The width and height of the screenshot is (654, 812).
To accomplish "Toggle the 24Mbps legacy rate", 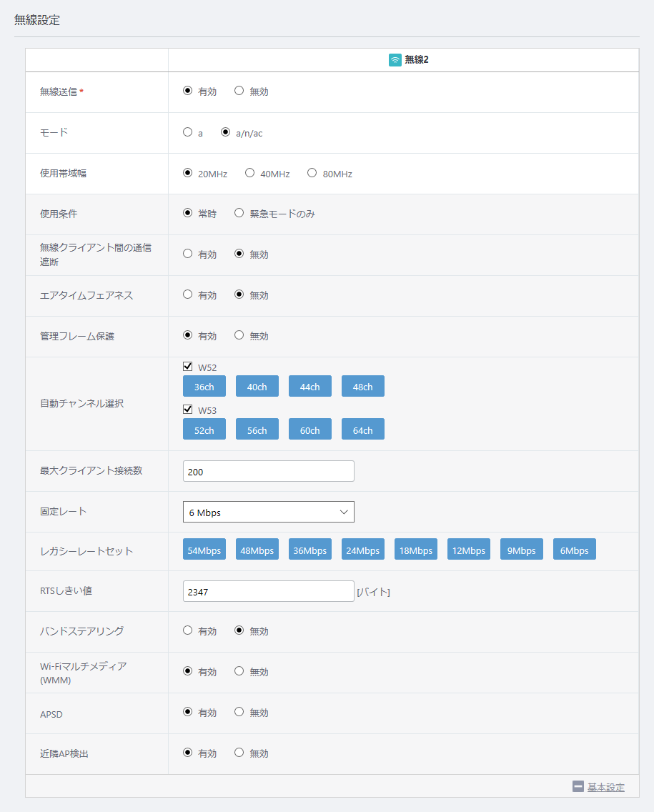I will (x=362, y=550).
